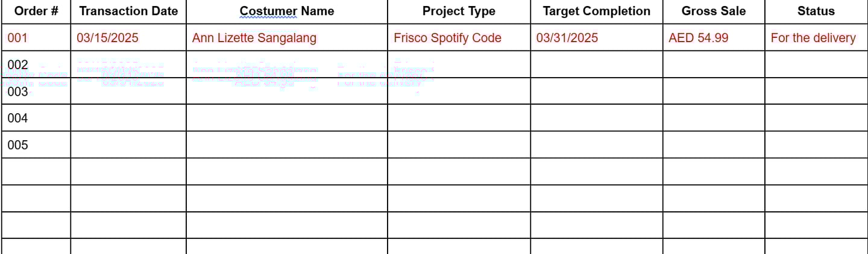Select the Project Type header cell
Viewport: 868px width, 254px height.
(459, 11)
